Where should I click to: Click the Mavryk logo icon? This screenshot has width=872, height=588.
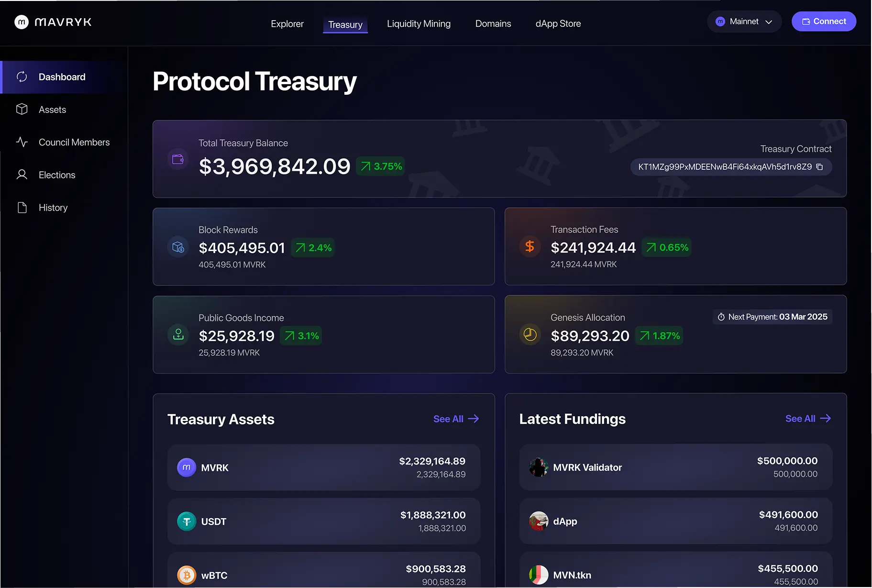22,22
